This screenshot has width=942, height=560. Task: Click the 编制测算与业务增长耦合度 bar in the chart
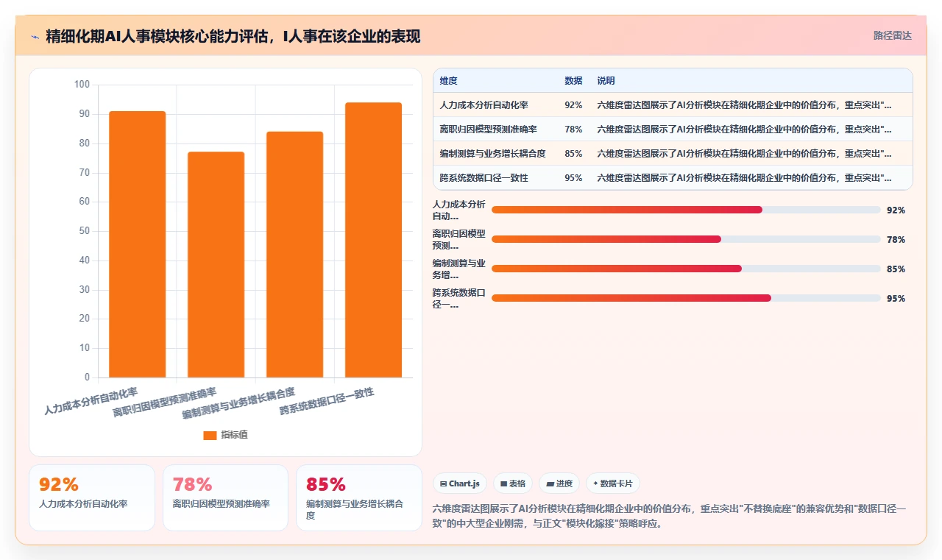[x=294, y=255]
